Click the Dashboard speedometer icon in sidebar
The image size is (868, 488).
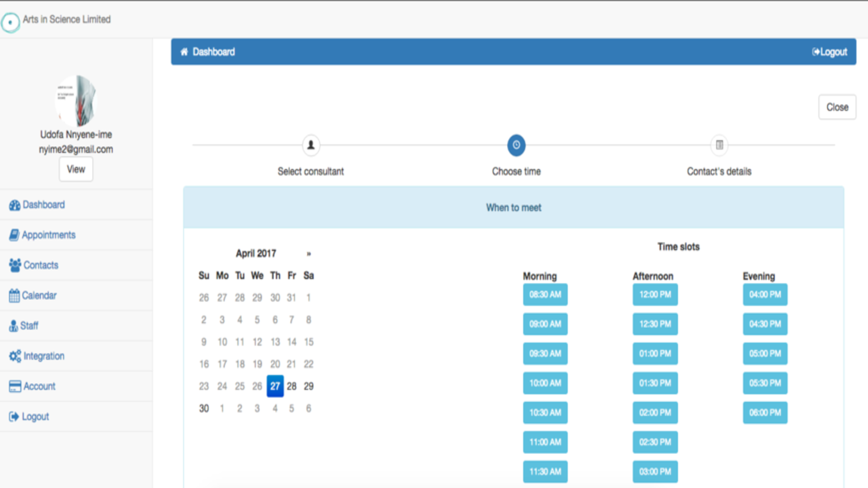point(14,205)
